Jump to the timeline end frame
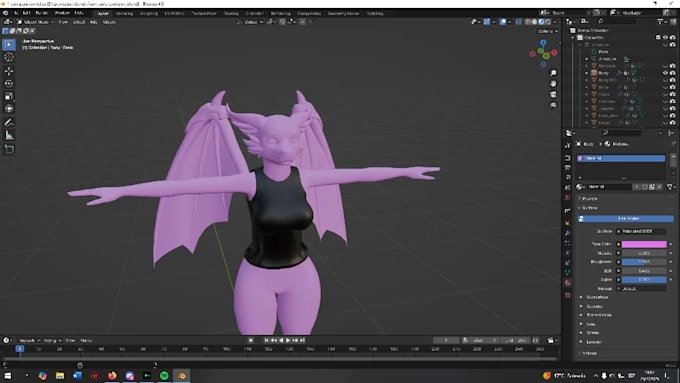 click(x=302, y=340)
